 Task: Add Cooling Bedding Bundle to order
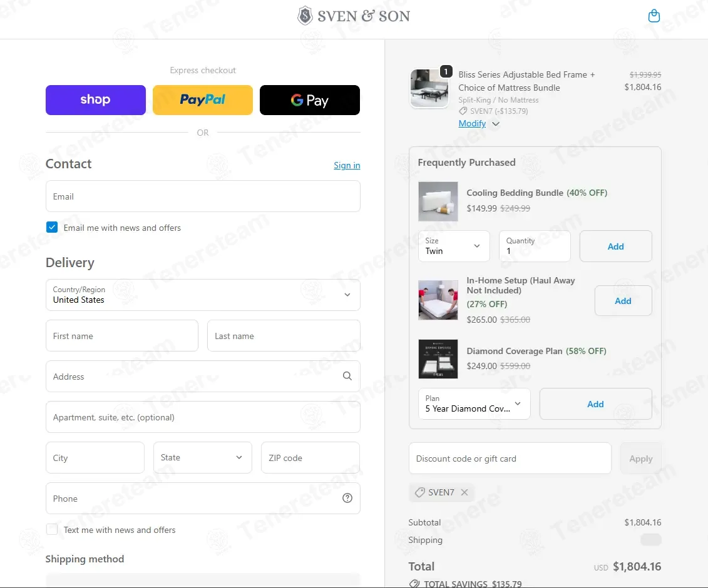615,246
